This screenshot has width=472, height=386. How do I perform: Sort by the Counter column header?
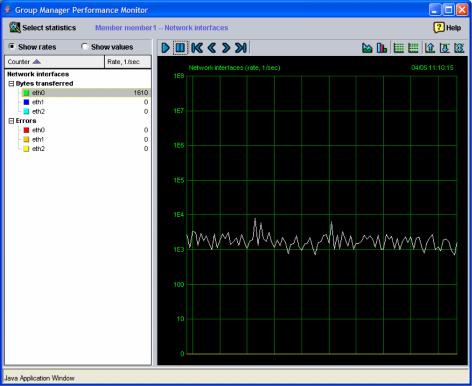click(54, 62)
